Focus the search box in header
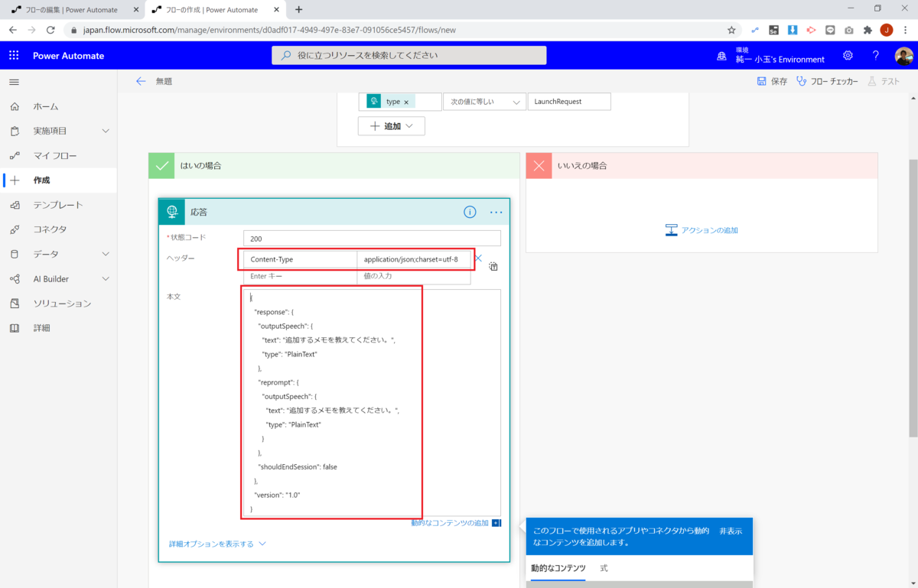918x588 pixels. (x=409, y=55)
